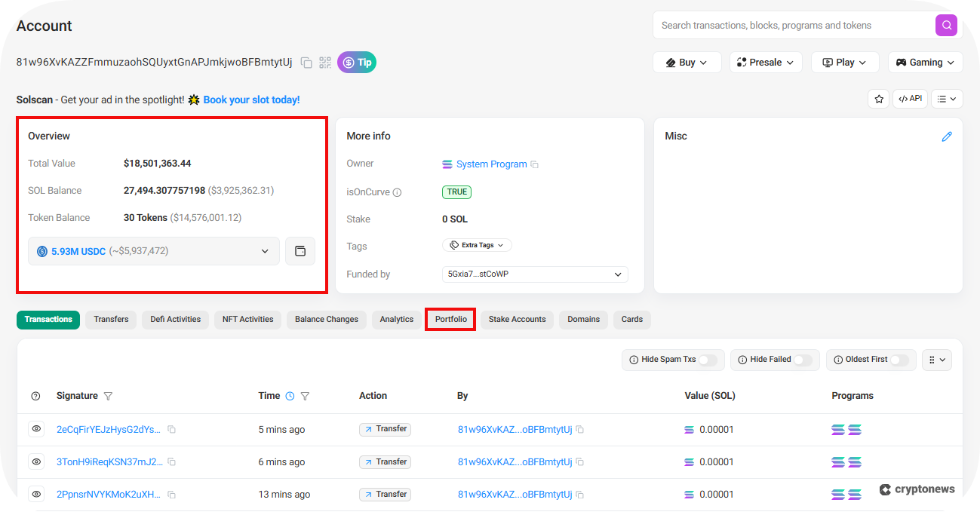980x518 pixels.
Task: Turn on Oldest First sorting
Action: coord(901,360)
